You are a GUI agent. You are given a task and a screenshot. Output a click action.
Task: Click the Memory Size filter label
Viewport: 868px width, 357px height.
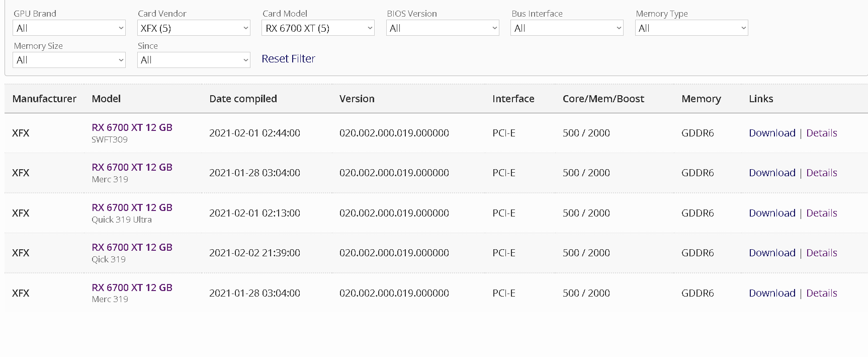[38, 46]
